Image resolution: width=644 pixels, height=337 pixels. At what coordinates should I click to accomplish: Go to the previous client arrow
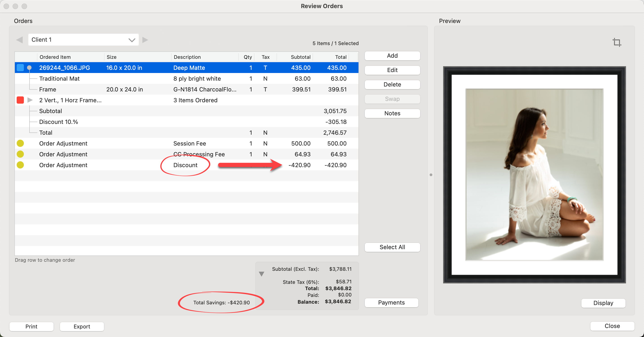coord(20,40)
